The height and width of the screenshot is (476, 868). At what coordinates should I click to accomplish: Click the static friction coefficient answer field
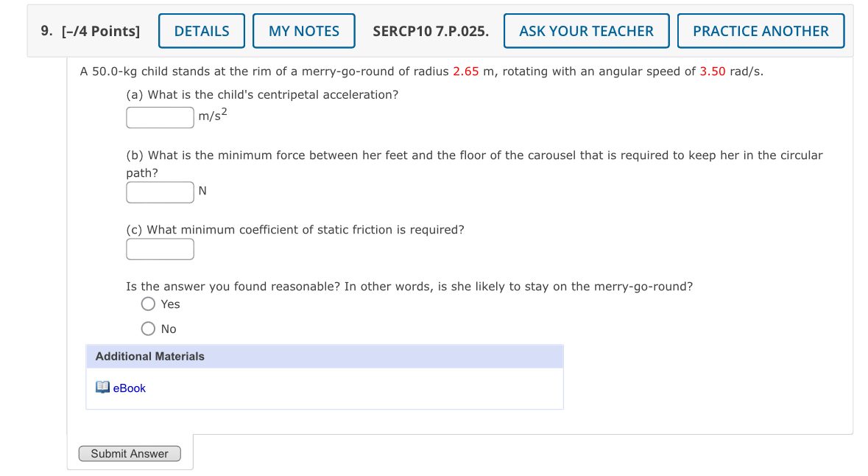tap(160, 249)
